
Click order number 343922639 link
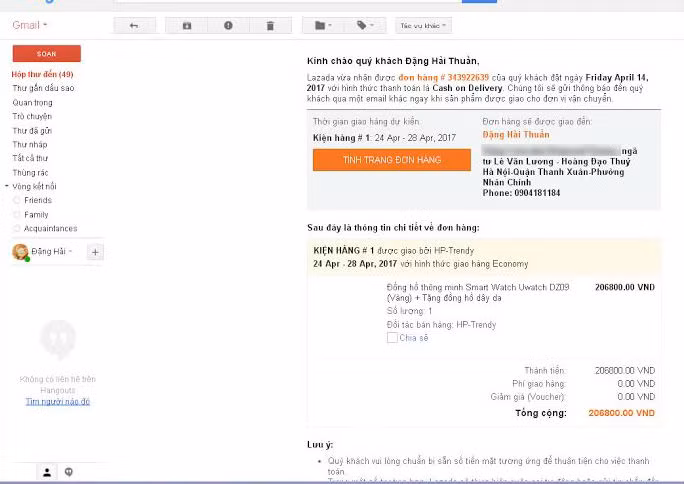tap(444, 78)
